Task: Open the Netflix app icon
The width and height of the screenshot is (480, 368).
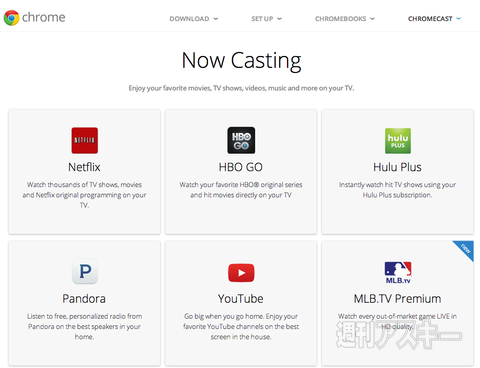Action: [85, 140]
